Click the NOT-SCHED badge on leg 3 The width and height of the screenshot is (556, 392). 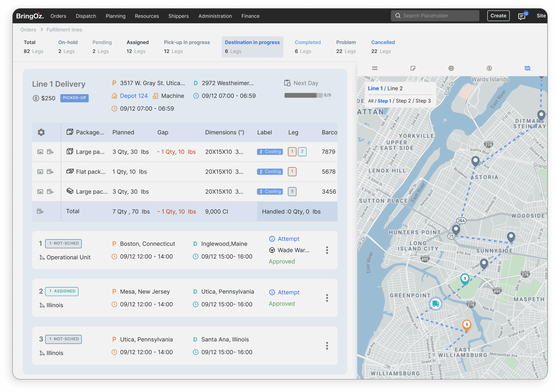(64, 339)
